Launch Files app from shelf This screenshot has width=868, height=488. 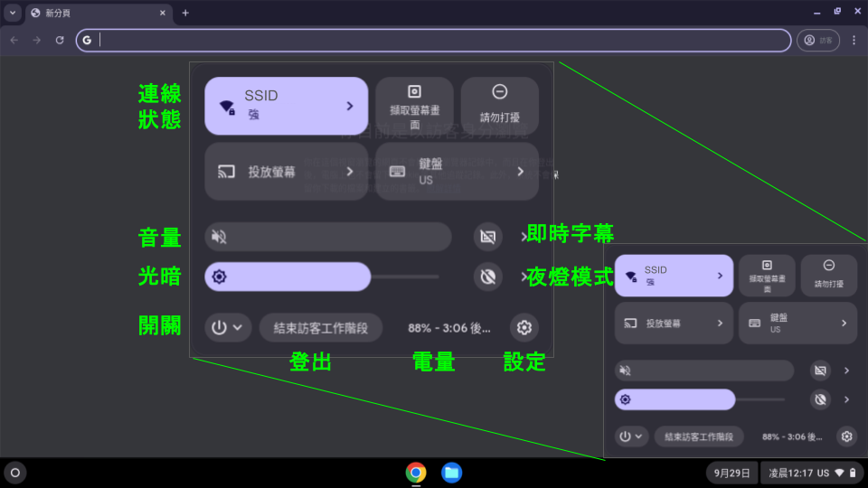pyautogui.click(x=452, y=473)
